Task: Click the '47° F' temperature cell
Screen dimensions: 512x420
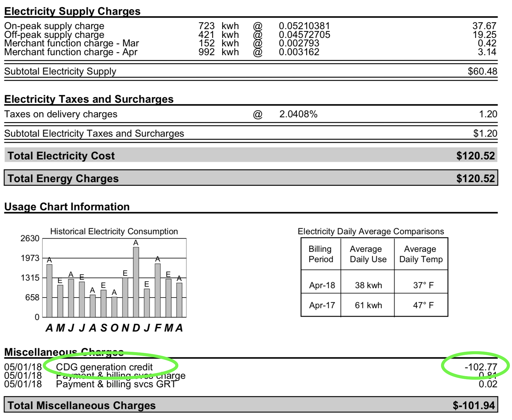Action: tap(423, 305)
